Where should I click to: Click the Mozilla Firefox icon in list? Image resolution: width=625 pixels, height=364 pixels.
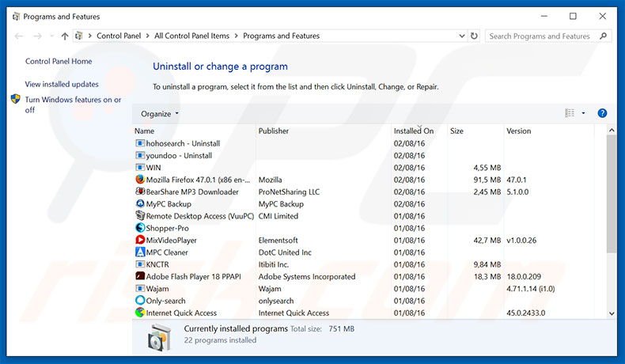pos(140,180)
